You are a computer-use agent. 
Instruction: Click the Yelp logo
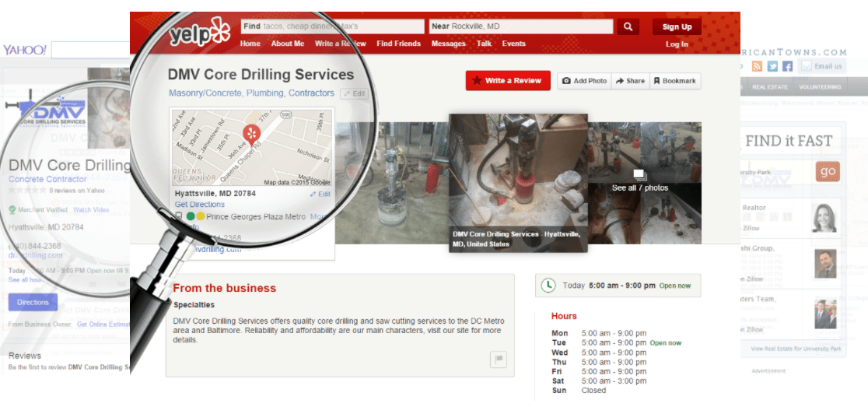click(x=199, y=32)
